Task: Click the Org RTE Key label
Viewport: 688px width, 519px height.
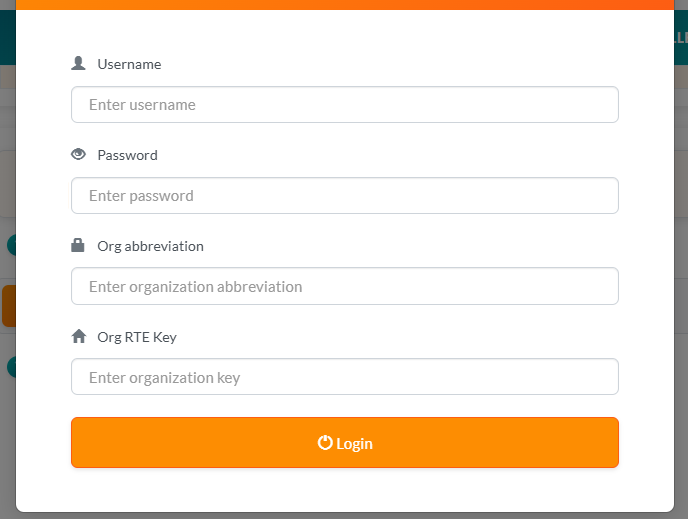Action: [x=137, y=337]
